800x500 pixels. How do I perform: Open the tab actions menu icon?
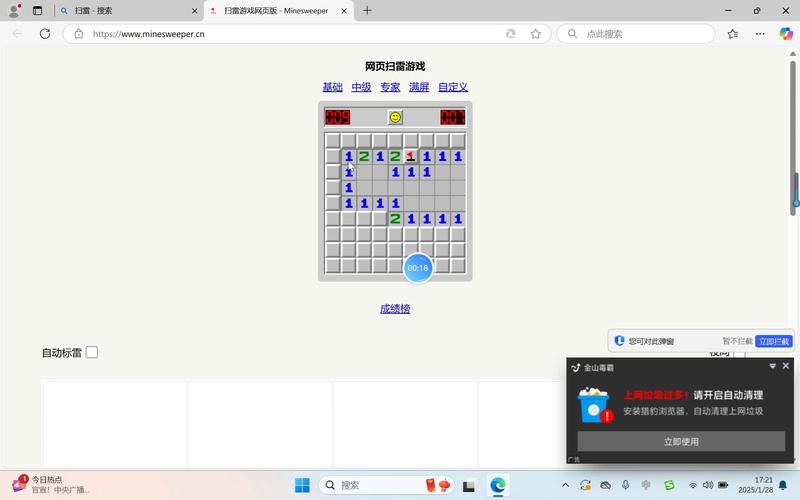coord(37,10)
